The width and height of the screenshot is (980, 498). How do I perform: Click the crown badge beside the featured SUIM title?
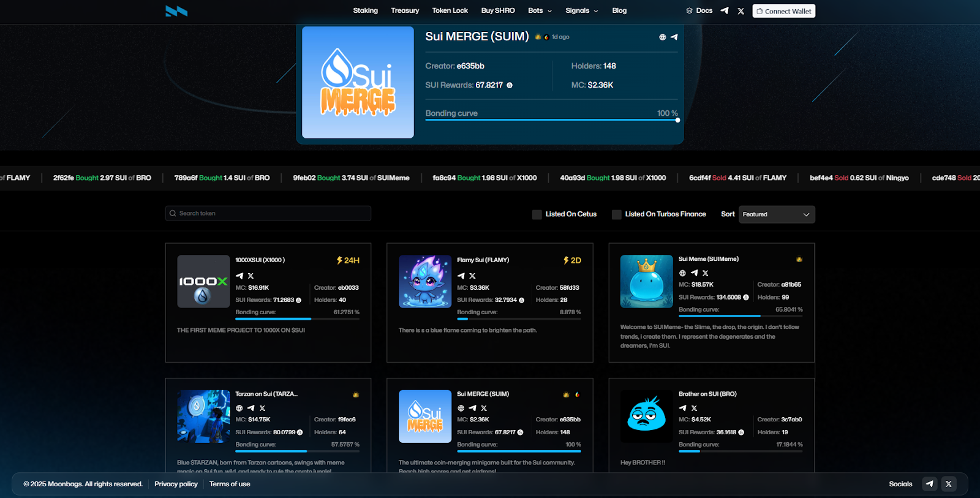[538, 37]
